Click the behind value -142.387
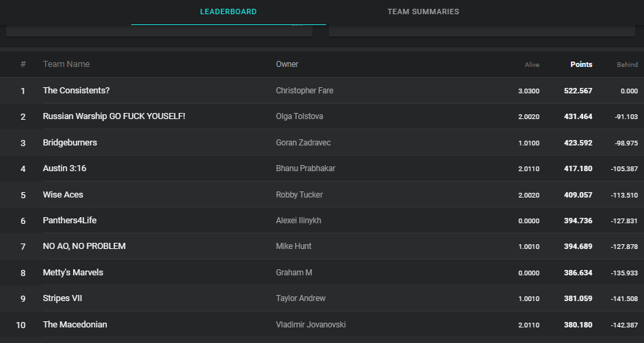The width and height of the screenshot is (644, 343). click(x=624, y=325)
